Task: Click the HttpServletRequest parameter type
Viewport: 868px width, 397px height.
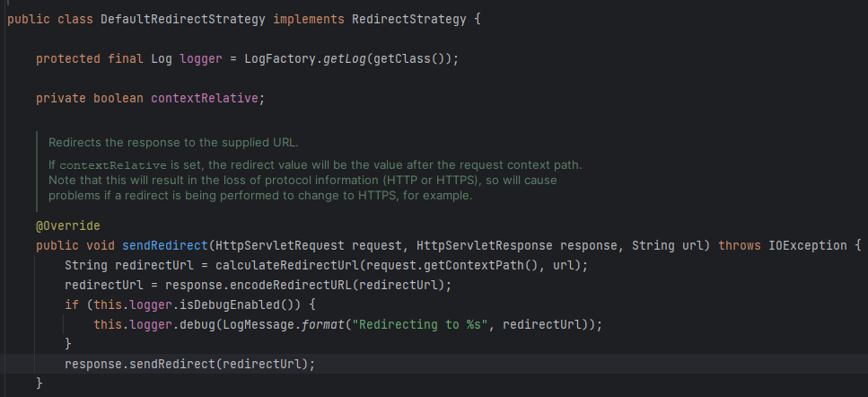Action: 280,245
